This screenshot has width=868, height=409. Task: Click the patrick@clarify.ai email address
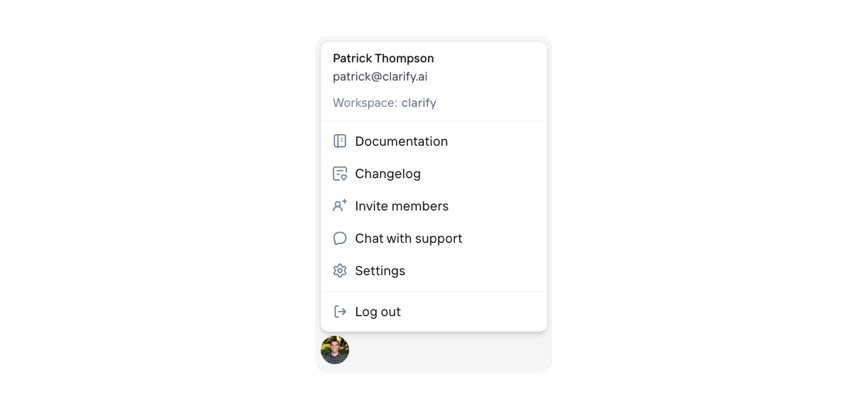pos(380,77)
